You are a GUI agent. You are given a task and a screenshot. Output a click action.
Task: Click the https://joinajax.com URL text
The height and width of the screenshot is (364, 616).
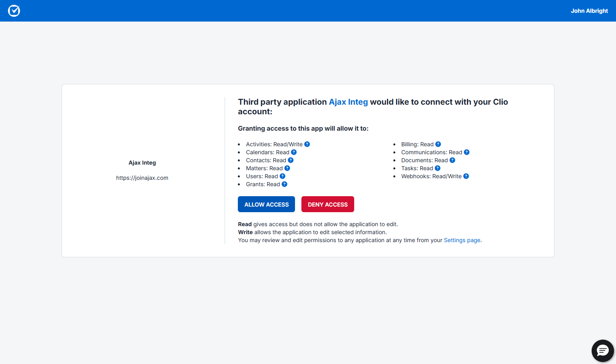142,178
